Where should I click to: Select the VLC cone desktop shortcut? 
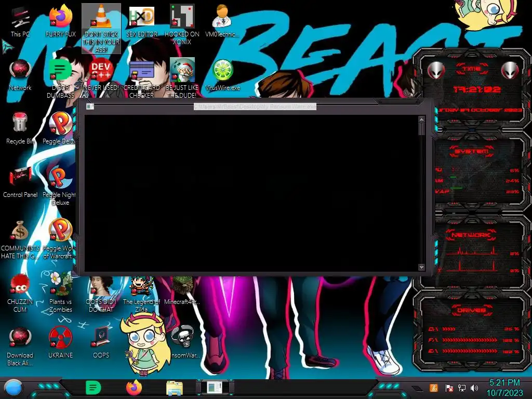101,29
